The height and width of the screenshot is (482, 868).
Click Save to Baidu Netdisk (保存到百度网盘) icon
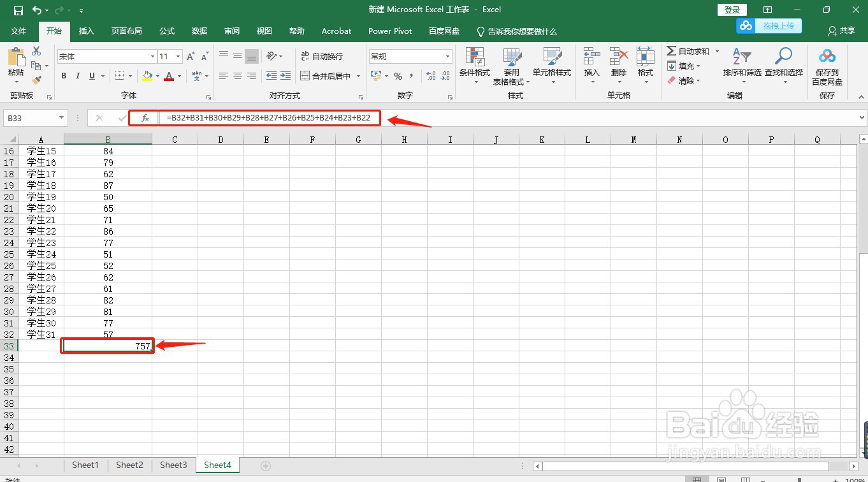tap(827, 66)
